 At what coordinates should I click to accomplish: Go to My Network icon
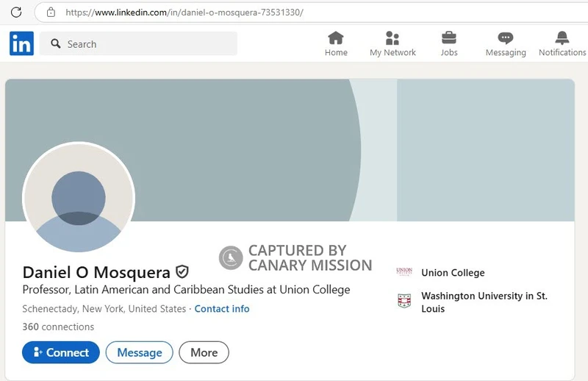point(392,38)
